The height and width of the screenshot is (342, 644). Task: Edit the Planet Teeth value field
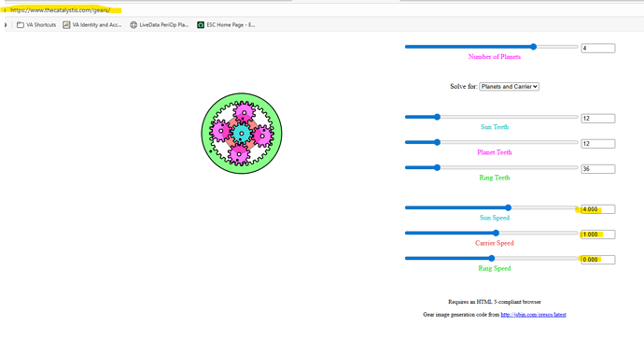598,144
